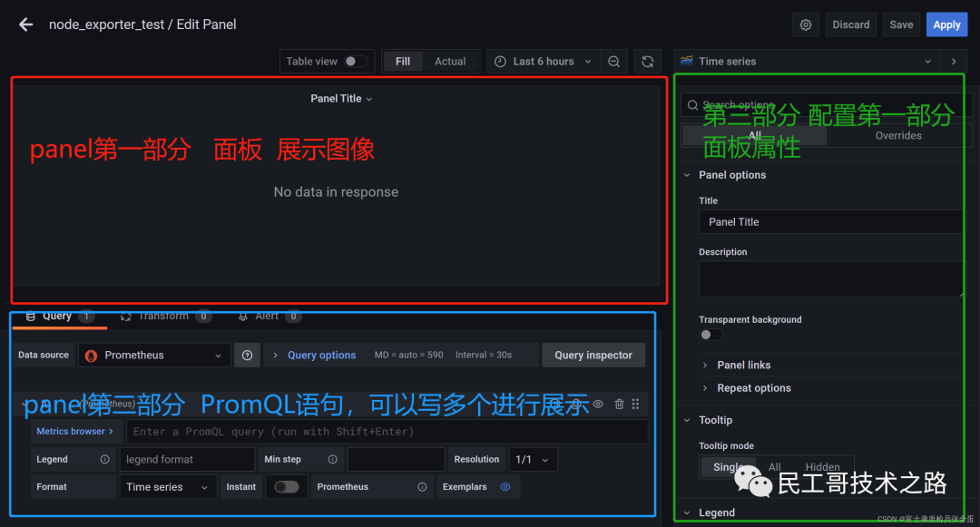Screen dimensions: 980x527
Task: Click the Save button
Action: [901, 25]
